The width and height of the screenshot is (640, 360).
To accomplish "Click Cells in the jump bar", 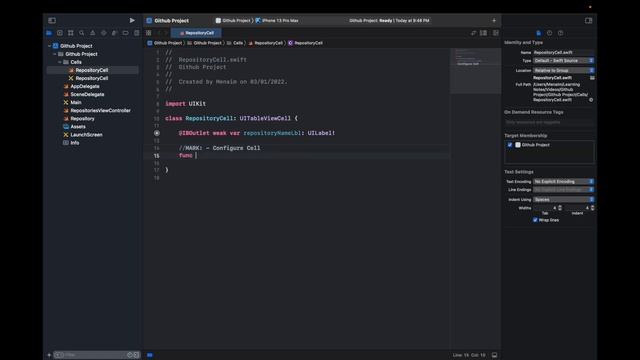I will point(235,43).
